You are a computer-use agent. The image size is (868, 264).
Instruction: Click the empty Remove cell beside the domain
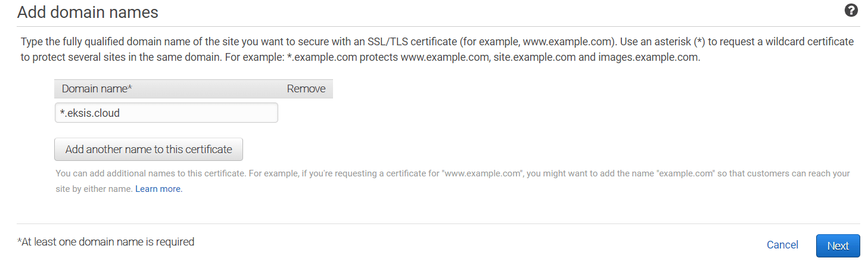tap(306, 113)
